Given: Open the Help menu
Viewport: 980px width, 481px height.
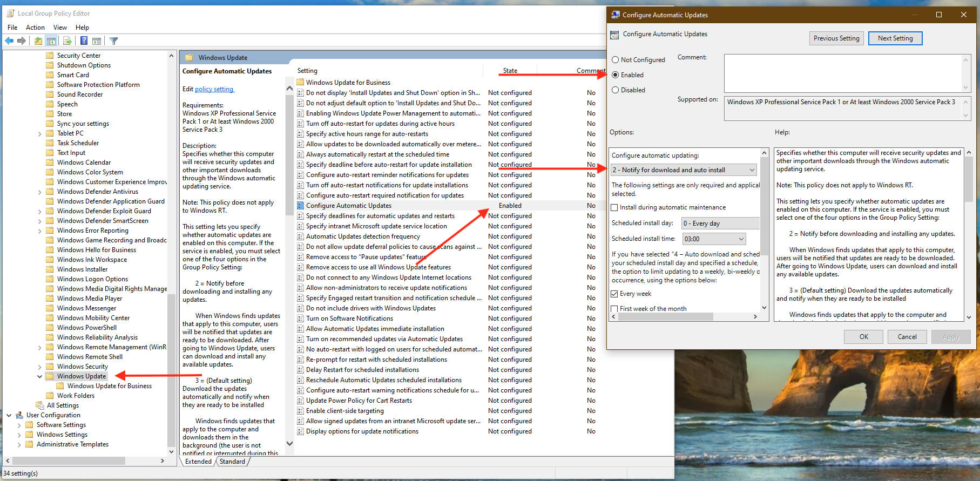Looking at the screenshot, I should pyautogui.click(x=82, y=28).
